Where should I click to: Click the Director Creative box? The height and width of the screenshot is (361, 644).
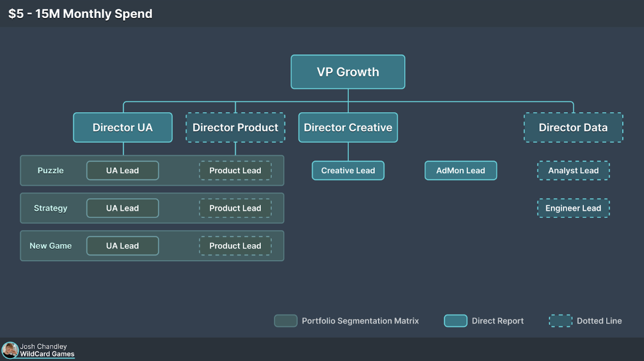(x=348, y=127)
